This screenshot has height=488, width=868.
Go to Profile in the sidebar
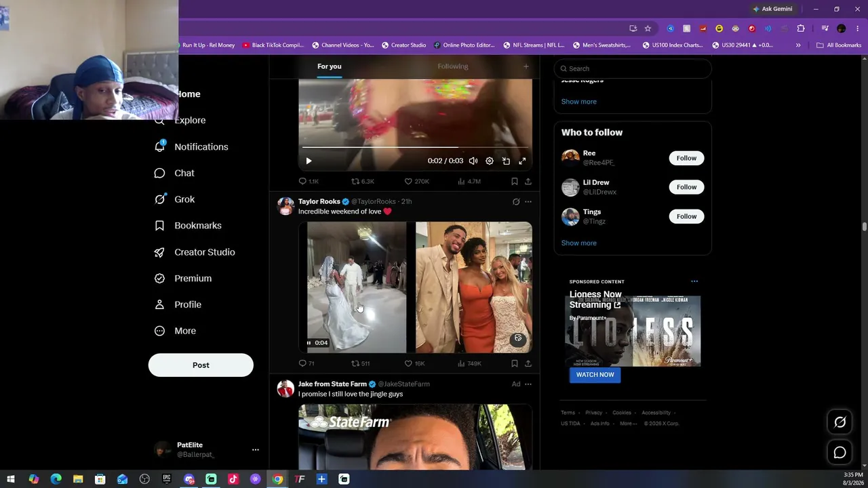(178, 305)
